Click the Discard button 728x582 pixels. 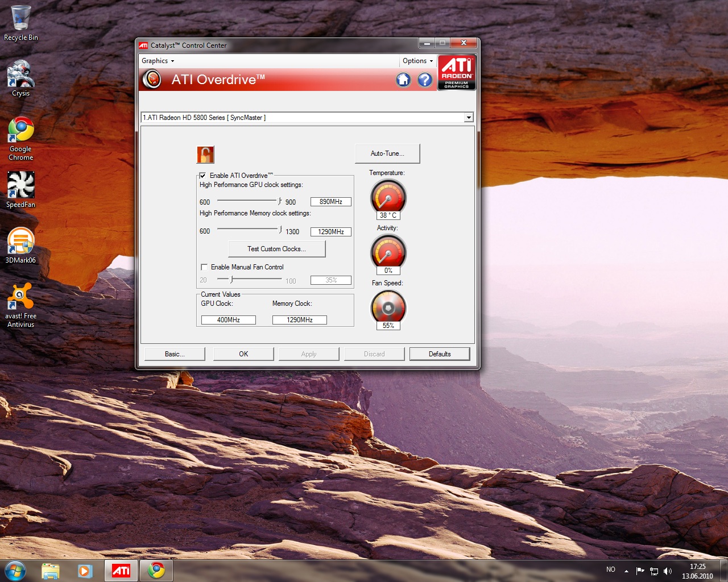point(374,354)
